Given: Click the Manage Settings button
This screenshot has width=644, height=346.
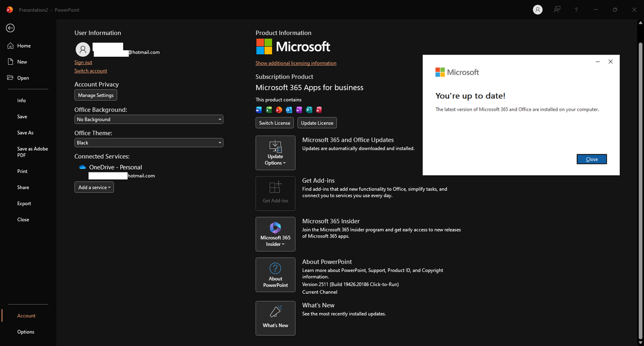Looking at the screenshot, I should [x=96, y=95].
